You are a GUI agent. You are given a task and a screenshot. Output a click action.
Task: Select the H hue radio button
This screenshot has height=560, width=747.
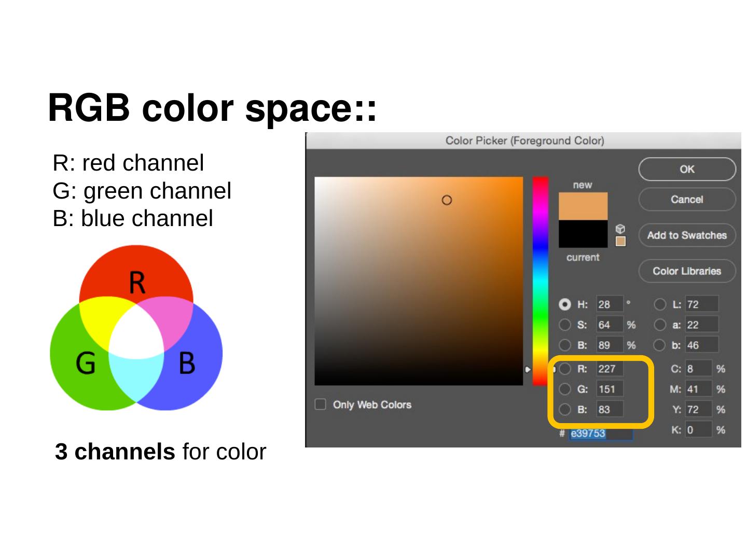565,304
